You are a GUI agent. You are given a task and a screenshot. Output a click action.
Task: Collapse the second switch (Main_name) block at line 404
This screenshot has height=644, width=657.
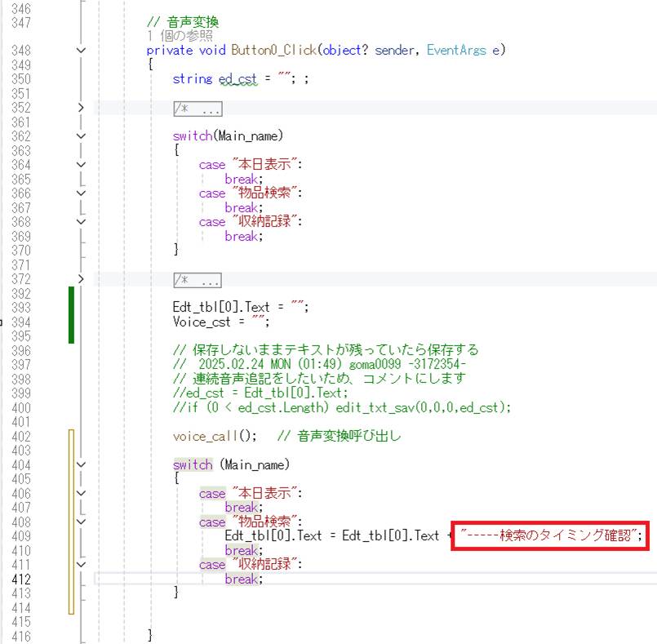click(x=81, y=464)
